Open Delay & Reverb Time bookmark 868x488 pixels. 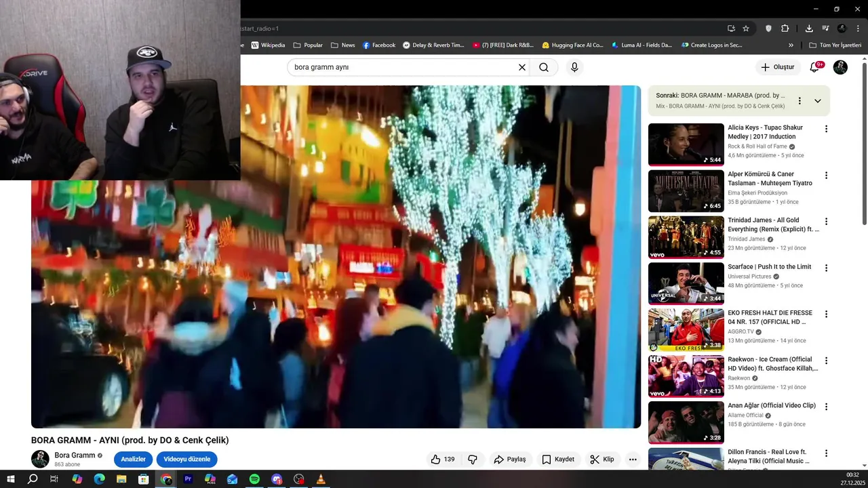[x=433, y=45]
